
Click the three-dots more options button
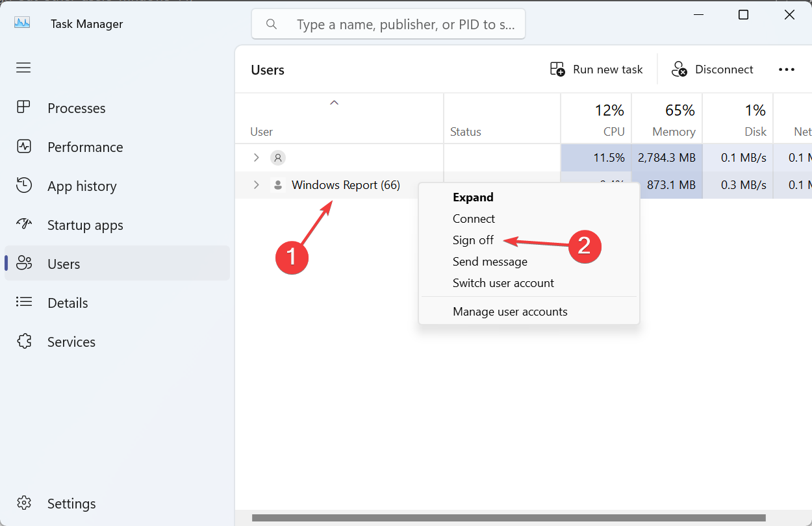[x=787, y=69]
